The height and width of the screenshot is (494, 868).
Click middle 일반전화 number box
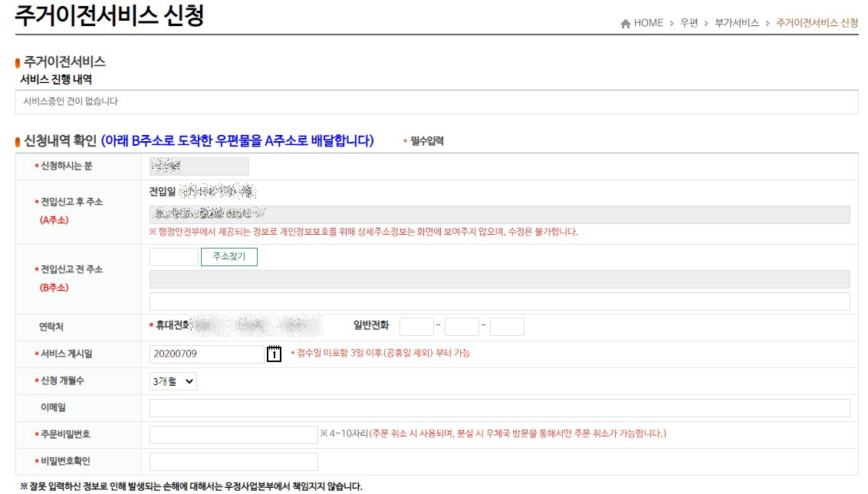click(x=462, y=327)
